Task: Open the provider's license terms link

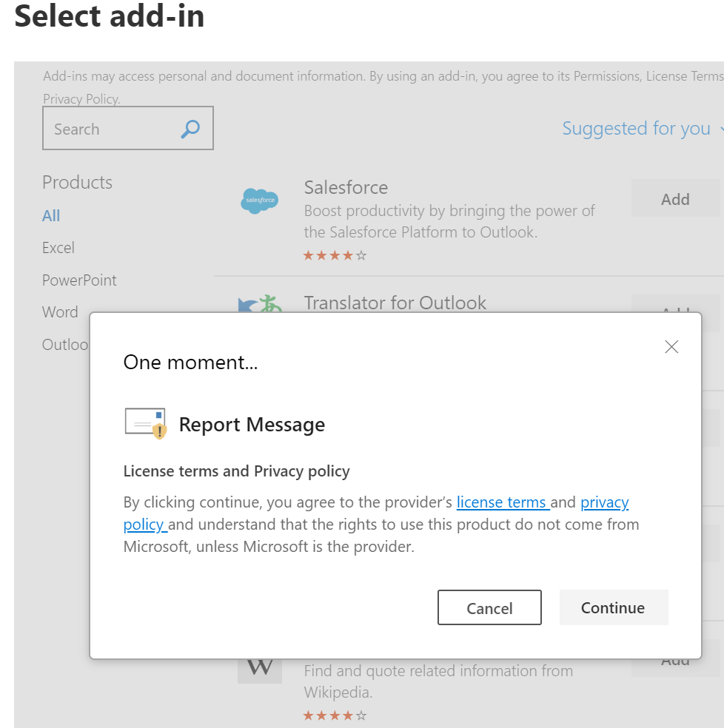Action: pyautogui.click(x=502, y=502)
